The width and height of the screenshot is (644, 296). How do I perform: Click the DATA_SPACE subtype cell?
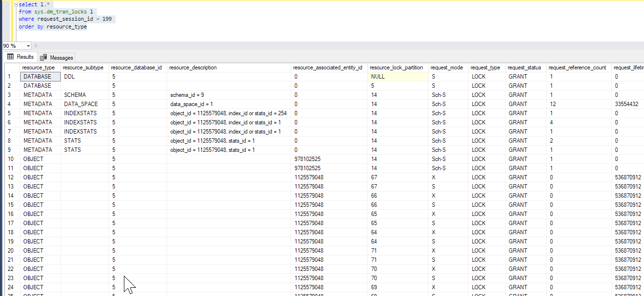pyautogui.click(x=84, y=104)
